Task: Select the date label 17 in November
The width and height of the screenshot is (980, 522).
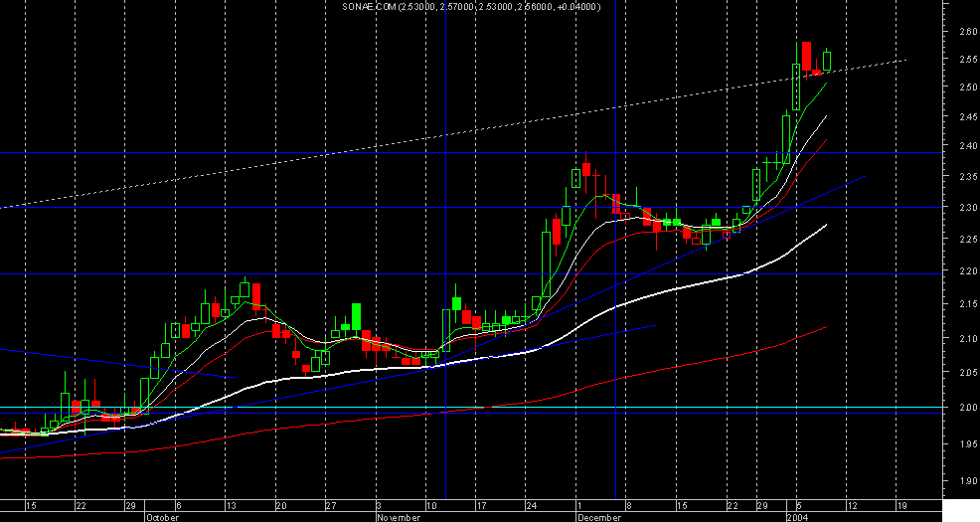Action: (481, 506)
